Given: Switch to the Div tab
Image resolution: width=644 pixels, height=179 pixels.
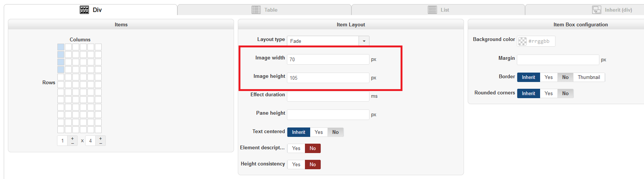Looking at the screenshot, I should pyautogui.click(x=91, y=10).
